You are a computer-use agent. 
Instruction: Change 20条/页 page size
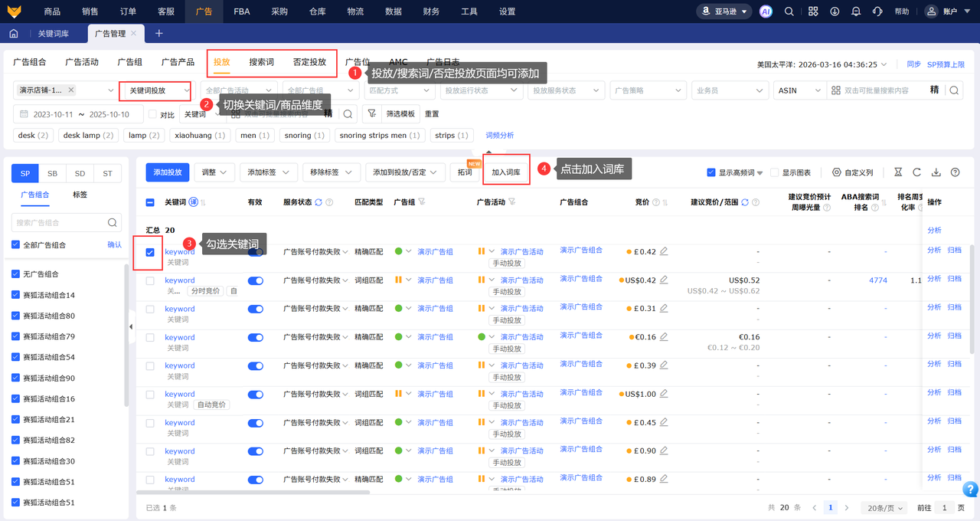click(884, 508)
